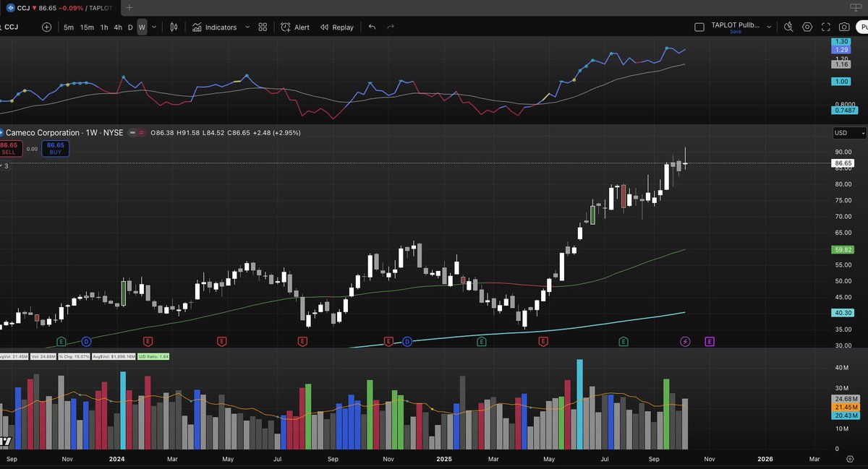Viewport: 868px width, 469px height.
Task: Click the green 59.82 moving average label
Action: tap(843, 249)
